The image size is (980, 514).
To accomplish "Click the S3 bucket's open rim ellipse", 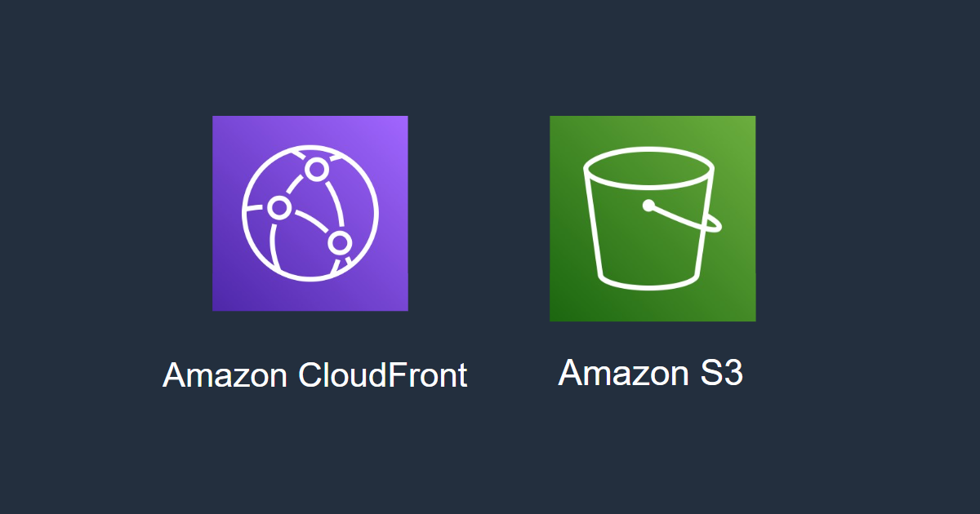I will pos(649,170).
